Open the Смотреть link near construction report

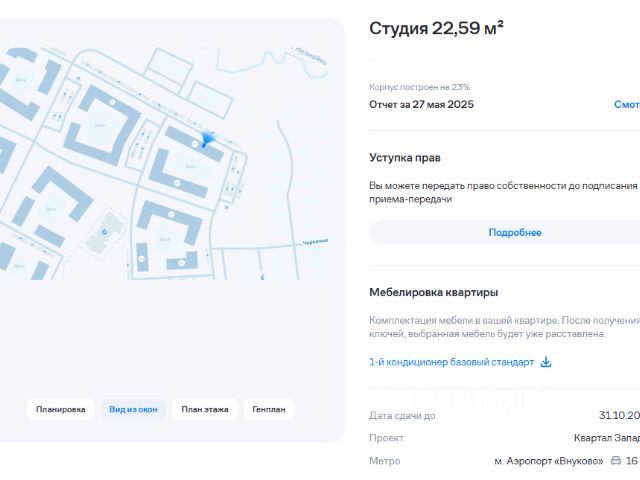coord(627,104)
